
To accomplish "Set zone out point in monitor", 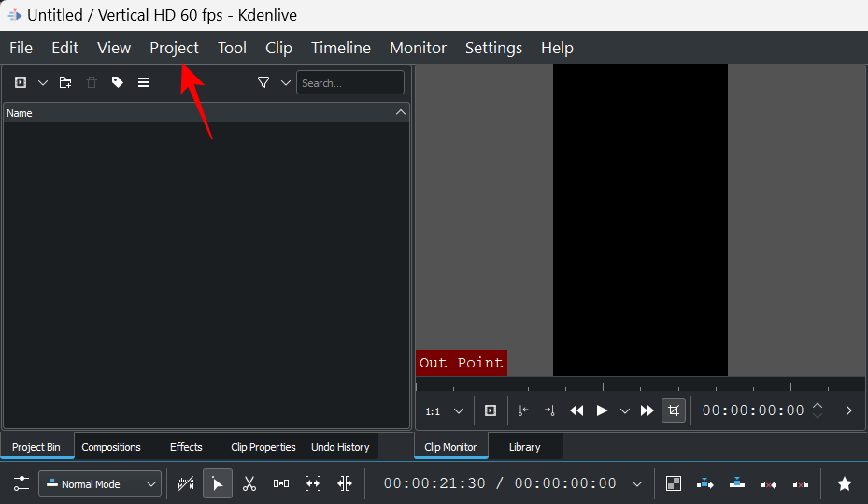I will [549, 410].
